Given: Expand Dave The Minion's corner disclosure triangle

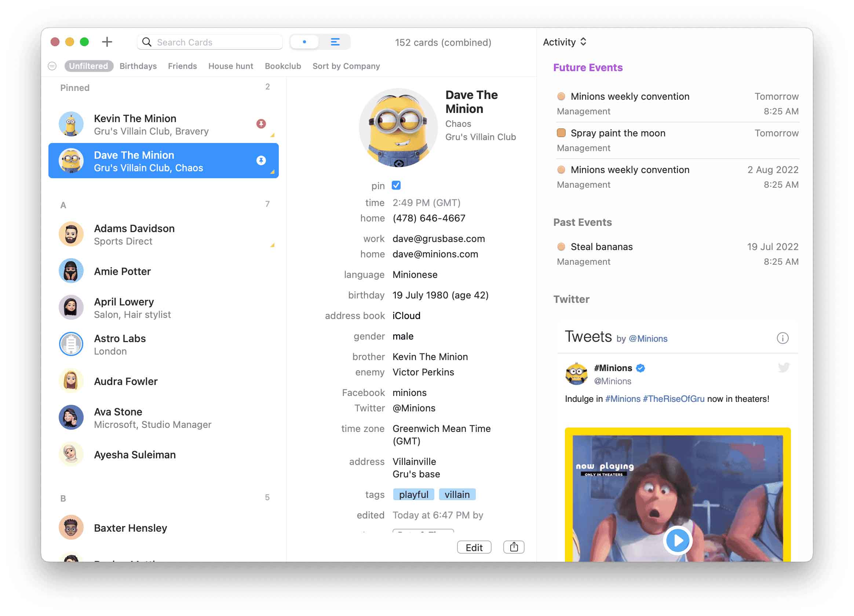Looking at the screenshot, I should [273, 172].
